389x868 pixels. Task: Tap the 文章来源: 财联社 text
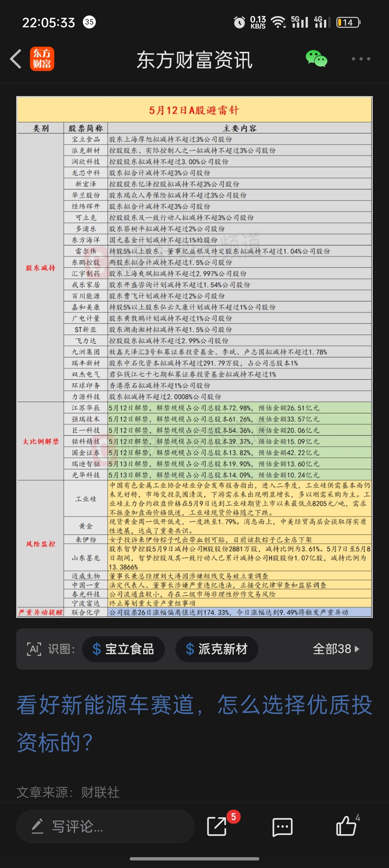click(x=68, y=792)
